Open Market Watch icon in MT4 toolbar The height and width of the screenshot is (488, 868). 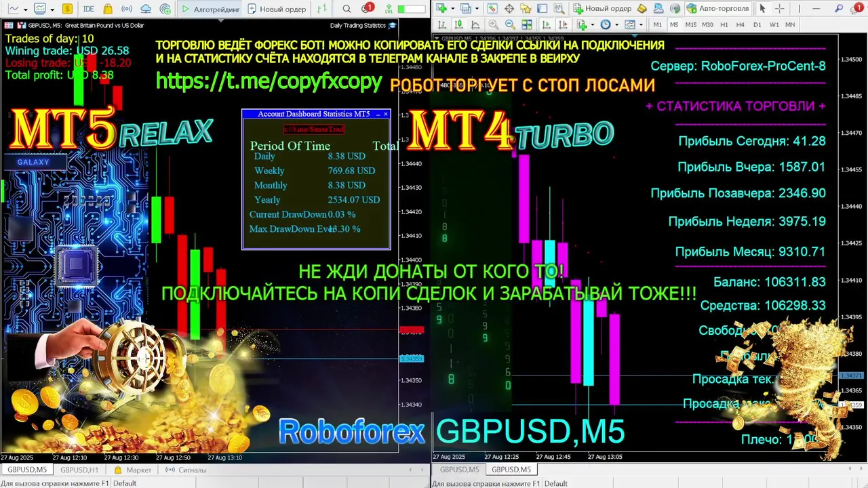pos(492,9)
